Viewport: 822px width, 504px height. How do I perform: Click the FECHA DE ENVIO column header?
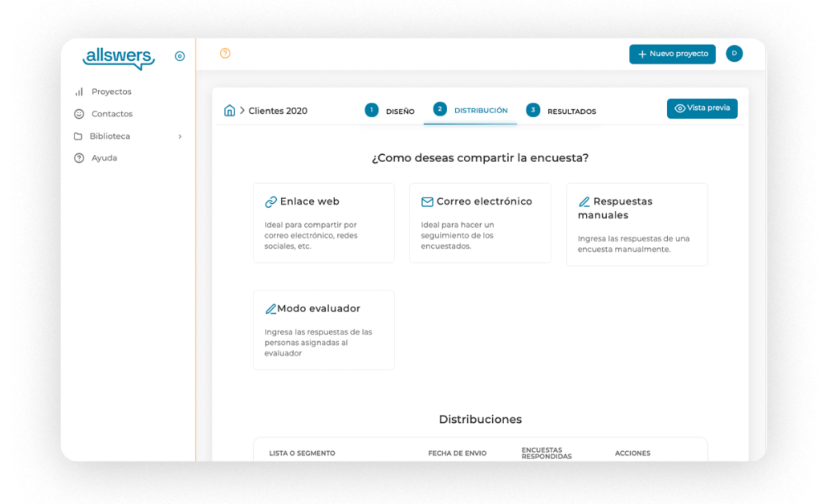coord(457,453)
